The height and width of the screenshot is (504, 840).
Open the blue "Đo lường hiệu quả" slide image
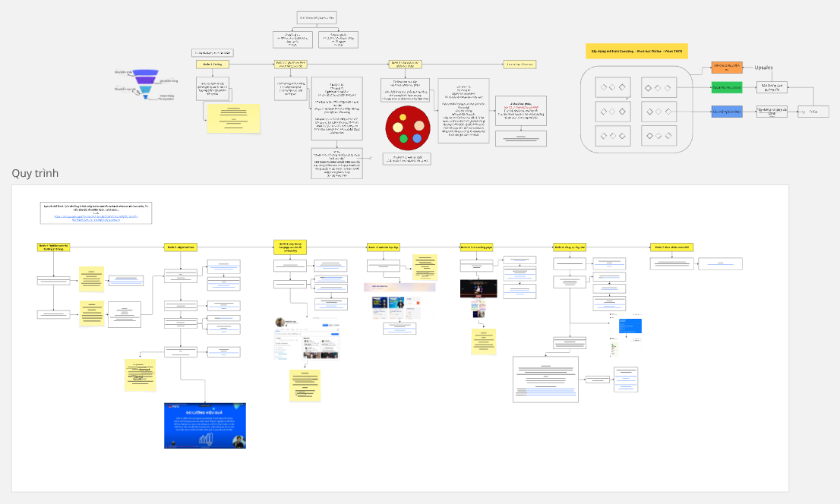coord(204,425)
